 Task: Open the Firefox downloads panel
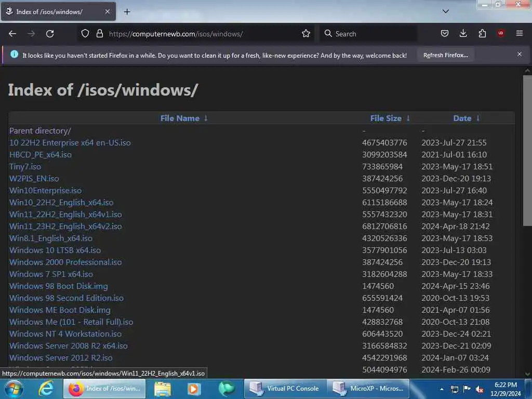point(463,33)
